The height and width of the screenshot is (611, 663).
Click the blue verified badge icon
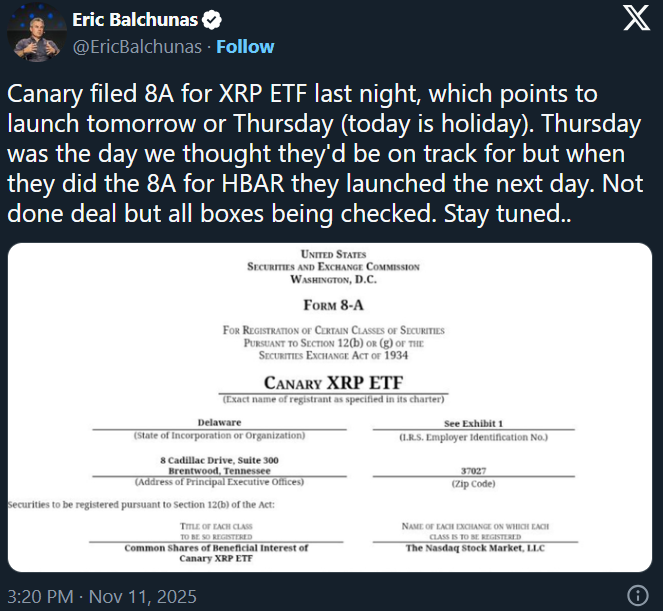point(208,19)
